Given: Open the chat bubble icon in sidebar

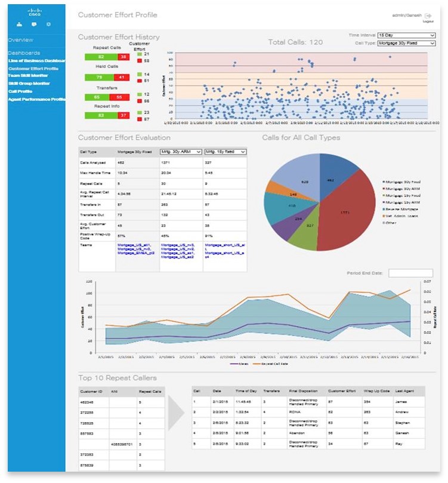Looking at the screenshot, I should point(34,24).
